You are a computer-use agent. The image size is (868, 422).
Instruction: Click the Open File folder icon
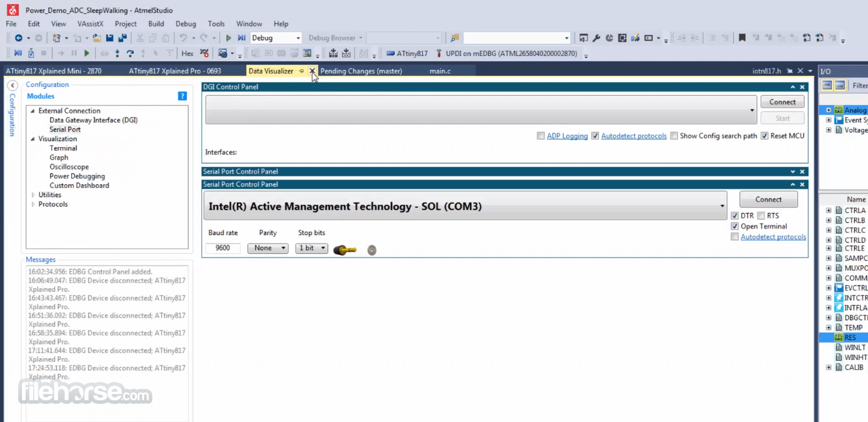pyautogui.click(x=97, y=38)
